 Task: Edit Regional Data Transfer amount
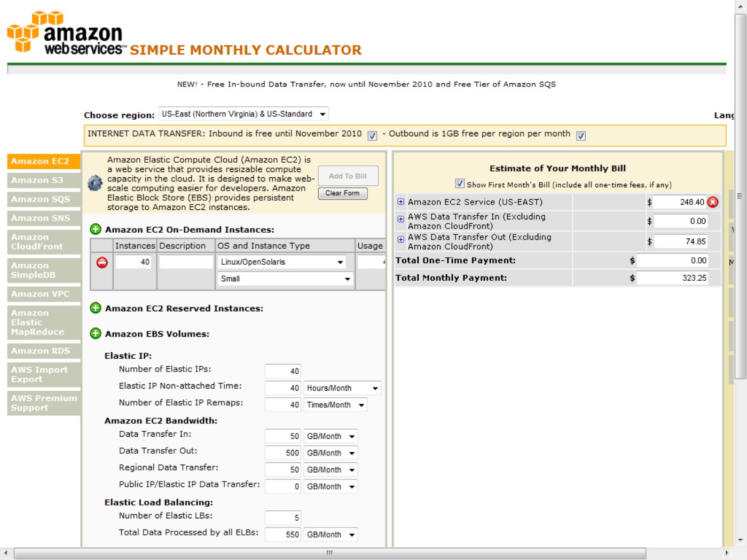tap(283, 470)
